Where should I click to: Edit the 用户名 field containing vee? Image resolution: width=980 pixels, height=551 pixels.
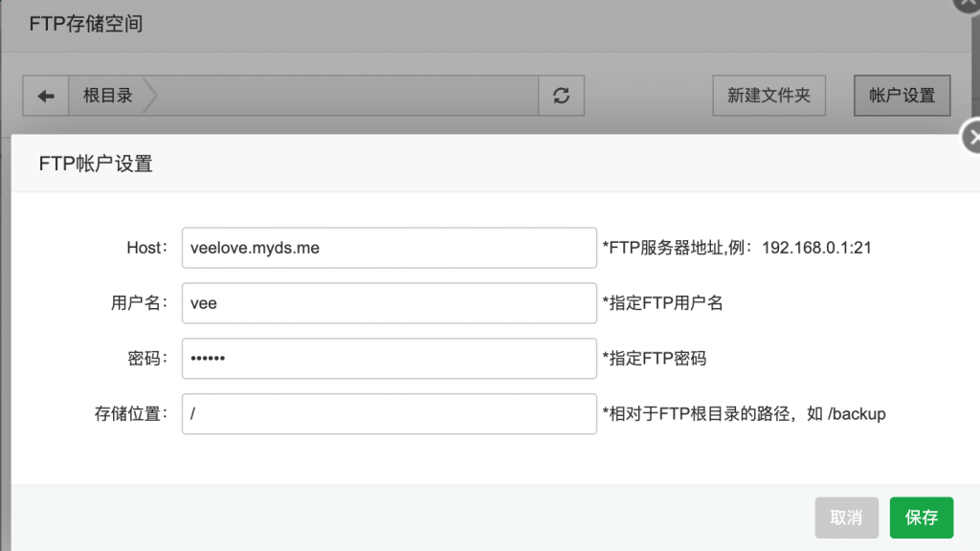pos(389,303)
